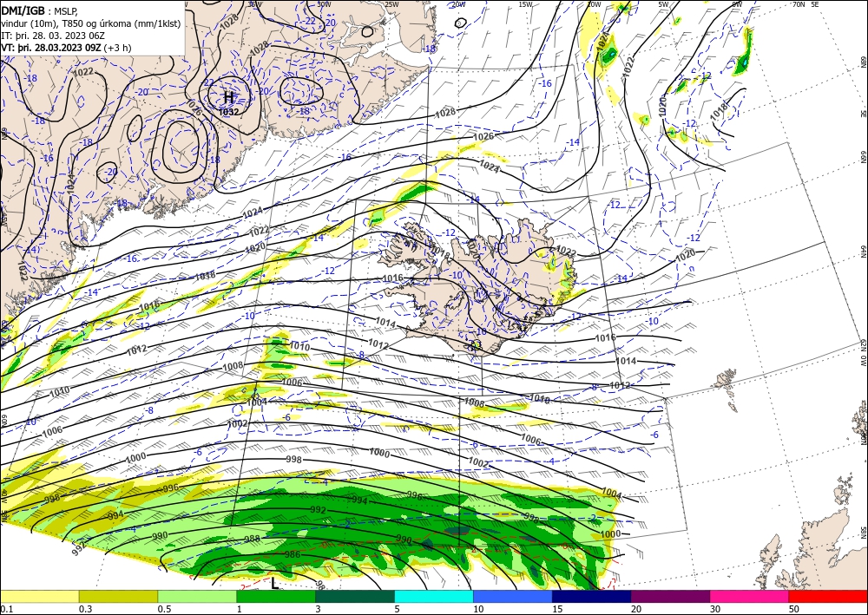Click the '5W' longitude label
Screen dimensions: 868x615
pyautogui.click(x=664, y=4)
